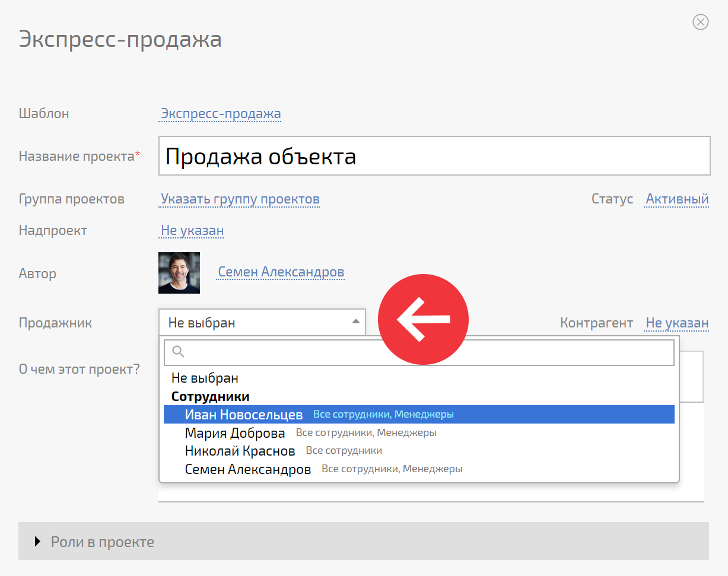Expand the Роли в проекте section
Viewport: 728px width, 576px height.
[364, 541]
